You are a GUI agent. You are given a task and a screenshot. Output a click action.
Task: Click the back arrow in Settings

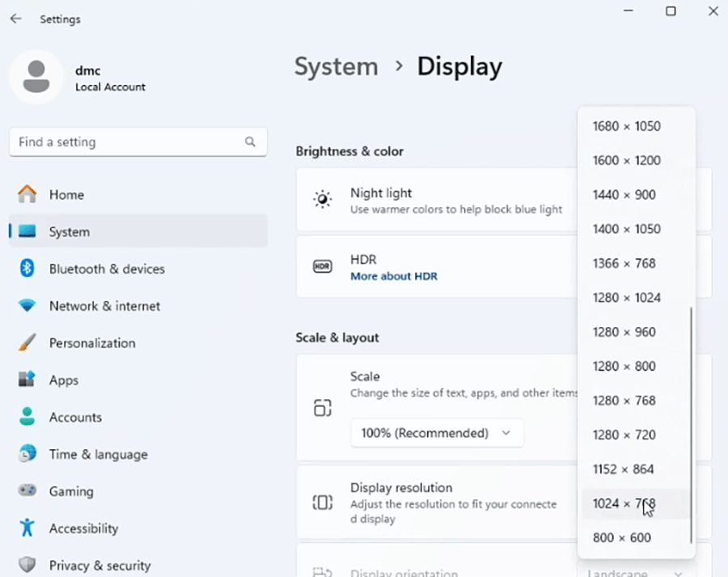click(16, 19)
